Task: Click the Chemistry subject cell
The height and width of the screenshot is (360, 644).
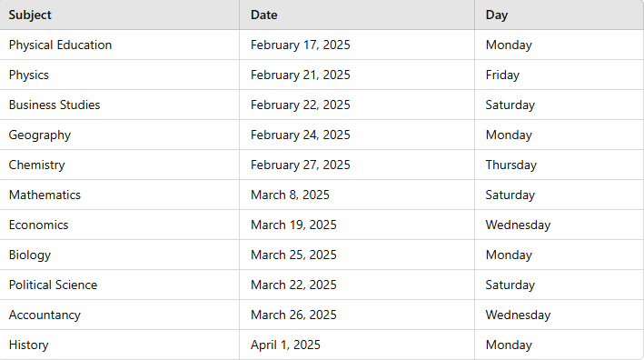Action: [120, 165]
